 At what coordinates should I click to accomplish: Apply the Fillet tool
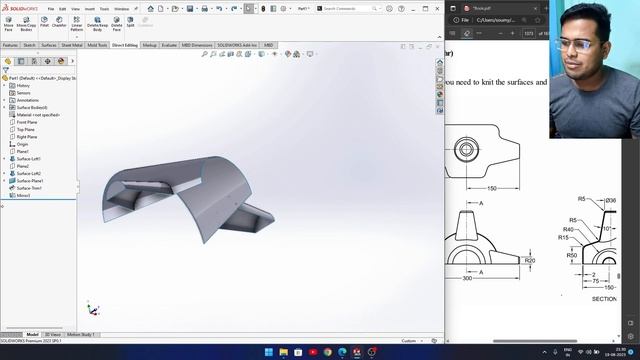(x=44, y=22)
